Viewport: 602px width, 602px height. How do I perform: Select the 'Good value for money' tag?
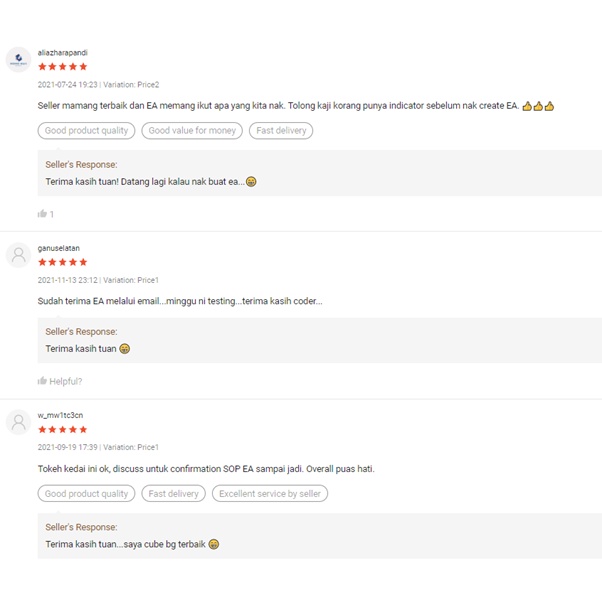point(192,131)
